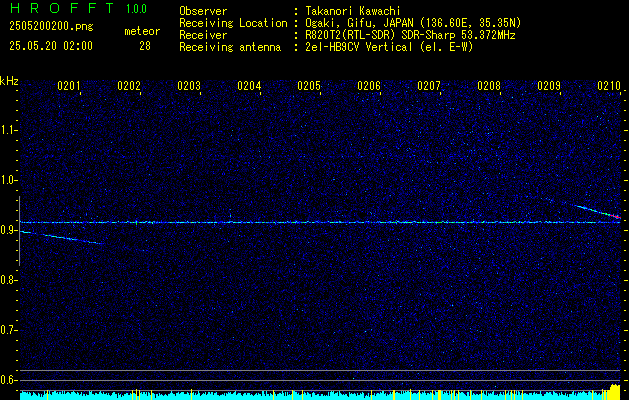Select the 2el-HB9CV Vertical antenna text
Image resolution: width=629 pixels, height=400 pixels.
[389, 47]
